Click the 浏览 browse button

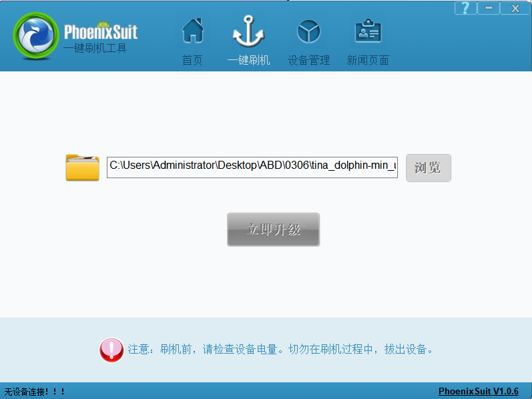[429, 168]
